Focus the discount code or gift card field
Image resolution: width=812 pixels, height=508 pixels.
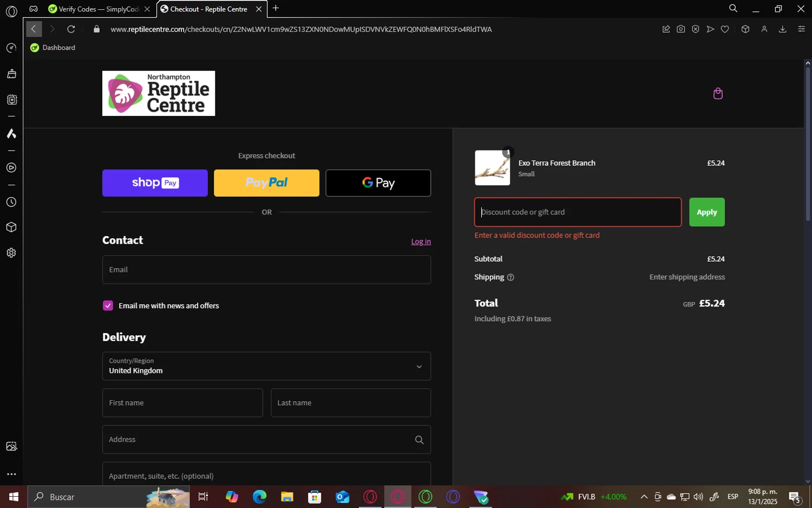pos(578,212)
